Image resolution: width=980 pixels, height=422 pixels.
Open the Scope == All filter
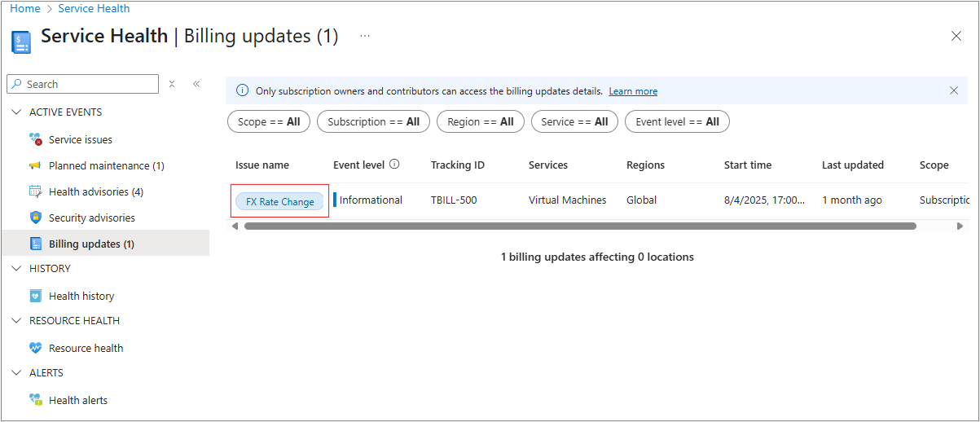pyautogui.click(x=269, y=122)
